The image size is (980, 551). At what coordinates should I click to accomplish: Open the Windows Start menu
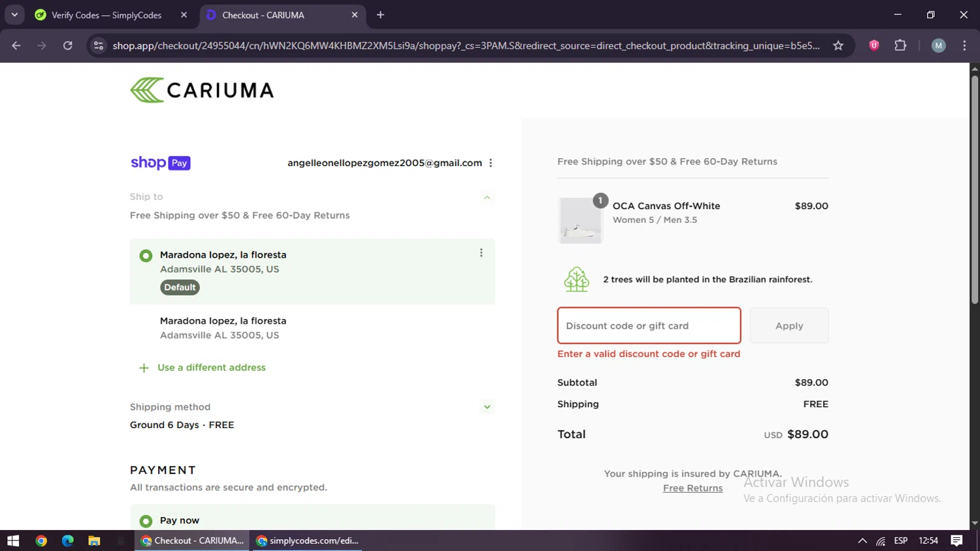pos(13,541)
